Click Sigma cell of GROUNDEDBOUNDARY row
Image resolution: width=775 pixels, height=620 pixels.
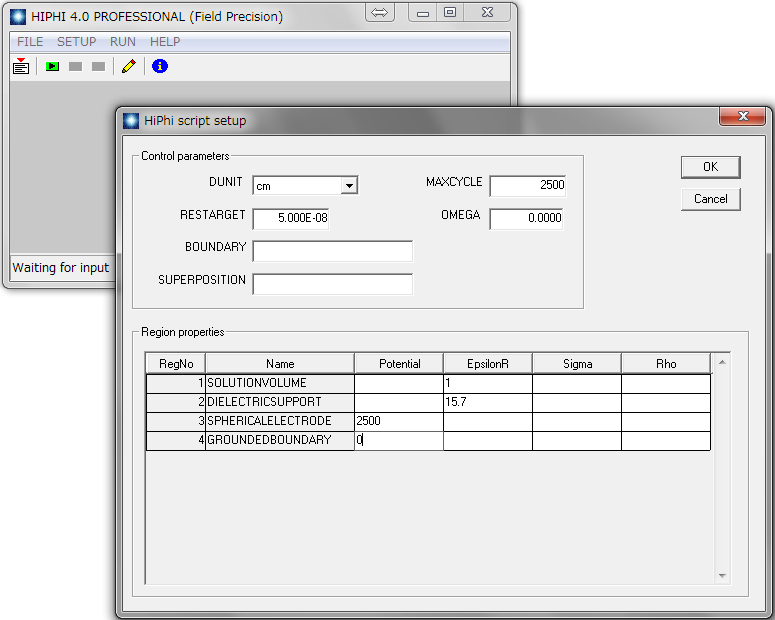click(577, 440)
